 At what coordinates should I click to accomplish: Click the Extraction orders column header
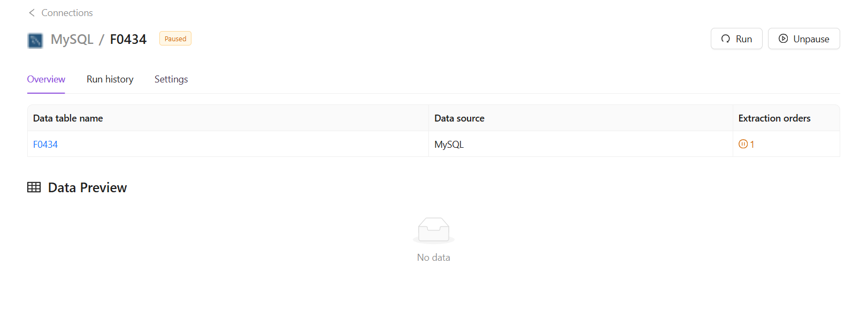click(x=774, y=118)
